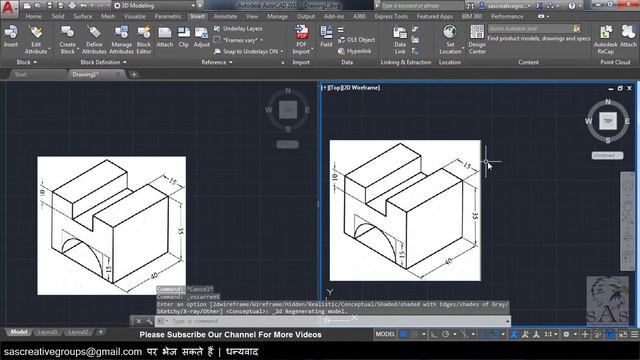Toggle ortho mode in the status bar

pos(434,334)
